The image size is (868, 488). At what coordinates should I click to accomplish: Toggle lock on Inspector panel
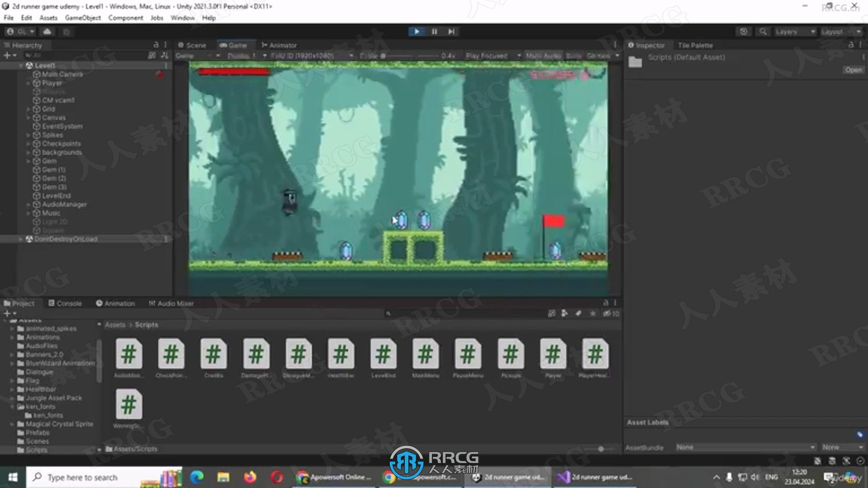(851, 45)
